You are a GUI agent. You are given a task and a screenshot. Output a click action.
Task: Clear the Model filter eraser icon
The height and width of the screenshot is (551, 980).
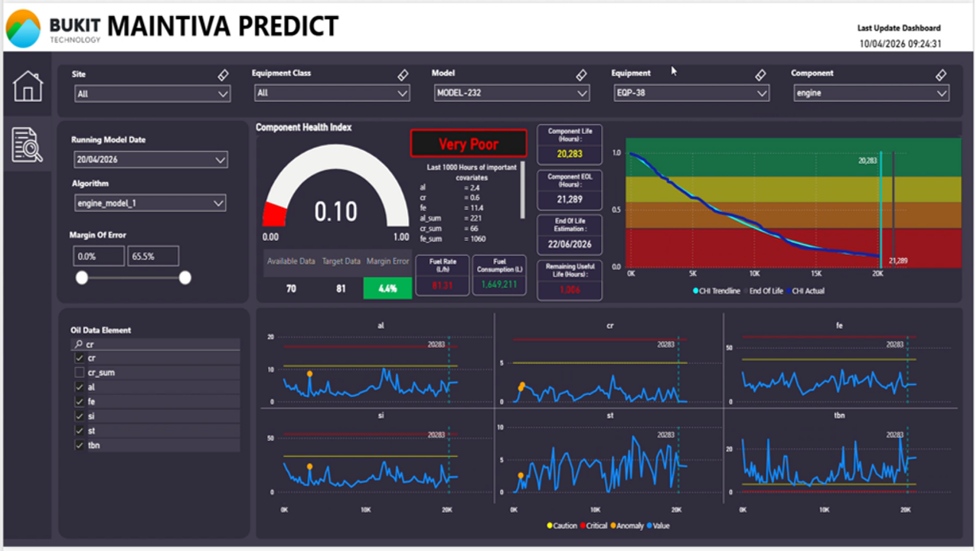[x=581, y=75]
